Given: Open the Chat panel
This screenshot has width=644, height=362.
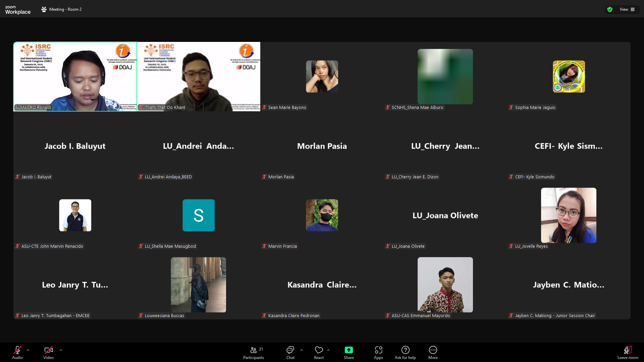Looking at the screenshot, I should 290,350.
